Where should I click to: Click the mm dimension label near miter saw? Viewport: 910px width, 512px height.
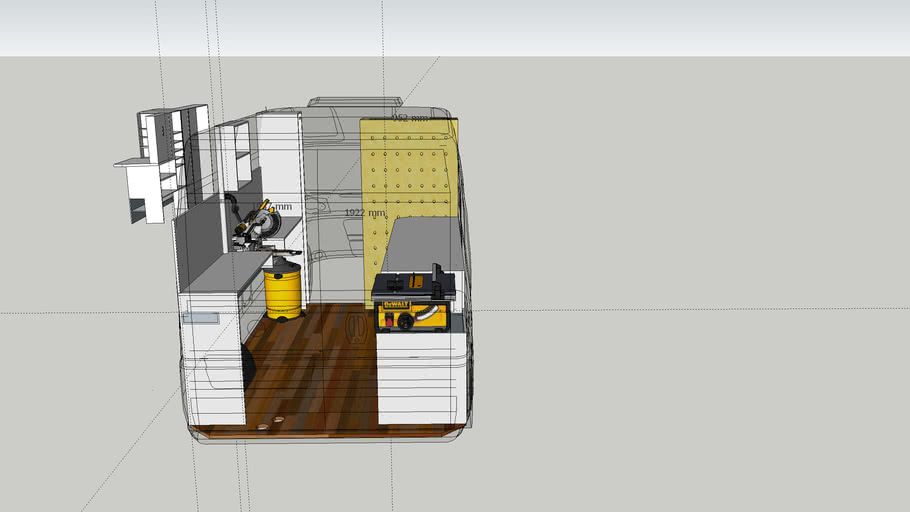click(284, 208)
